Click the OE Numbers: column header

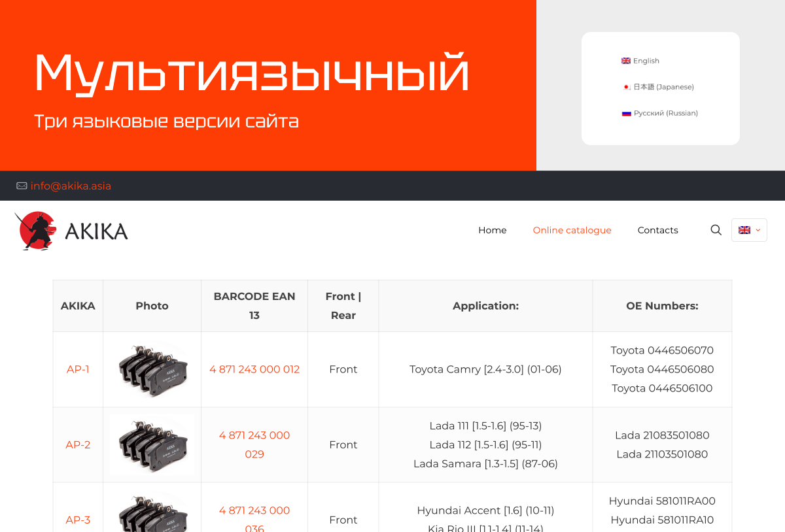pos(662,306)
